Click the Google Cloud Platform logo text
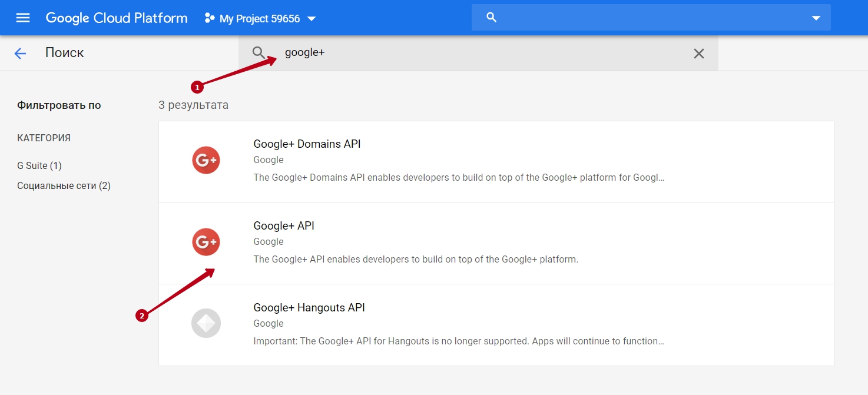This screenshot has height=395, width=868. coord(117,18)
